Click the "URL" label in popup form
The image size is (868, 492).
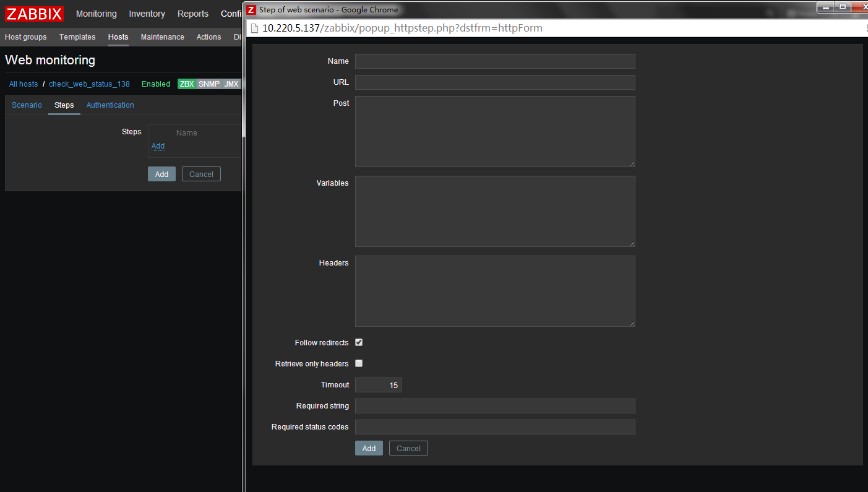tap(341, 82)
